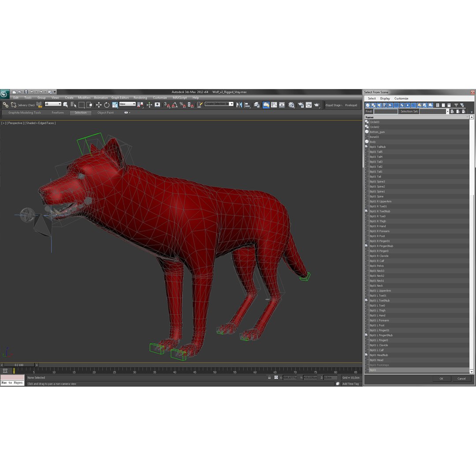Viewport: 476px width, 476px height.
Task: Toggle the selection lock padlock icon
Action: (x=269, y=378)
